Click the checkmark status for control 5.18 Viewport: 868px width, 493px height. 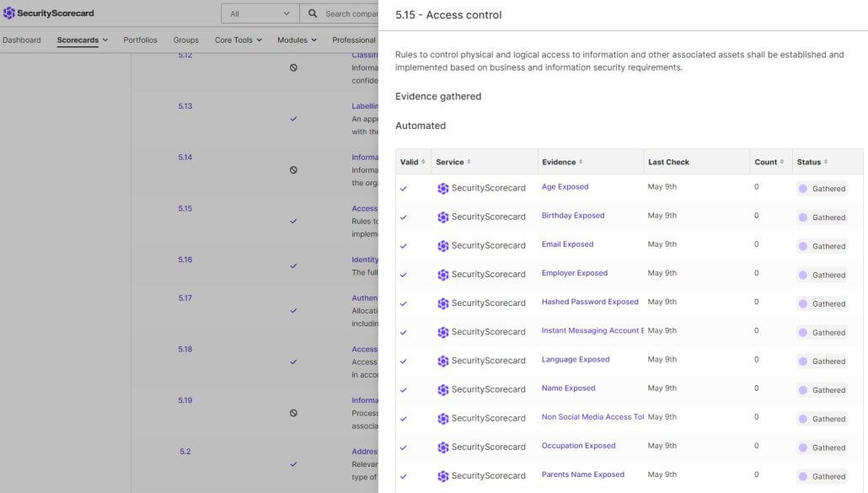[x=293, y=362]
